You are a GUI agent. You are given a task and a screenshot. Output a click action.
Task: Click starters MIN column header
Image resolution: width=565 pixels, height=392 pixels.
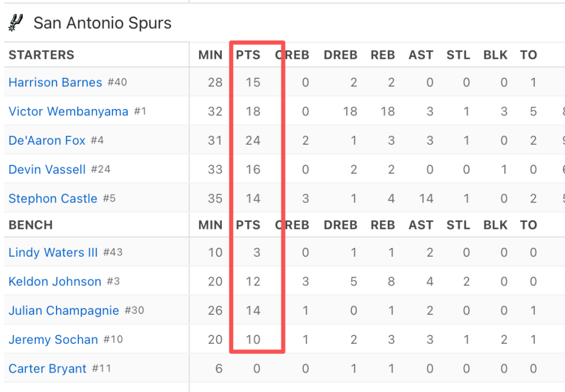click(x=210, y=55)
